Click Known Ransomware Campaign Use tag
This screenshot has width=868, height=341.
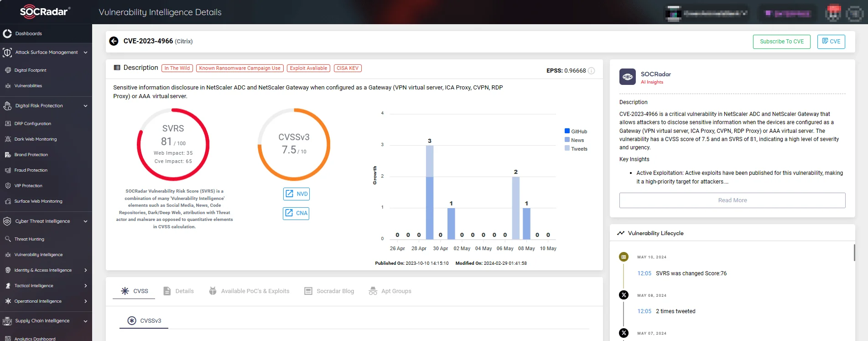coord(240,68)
